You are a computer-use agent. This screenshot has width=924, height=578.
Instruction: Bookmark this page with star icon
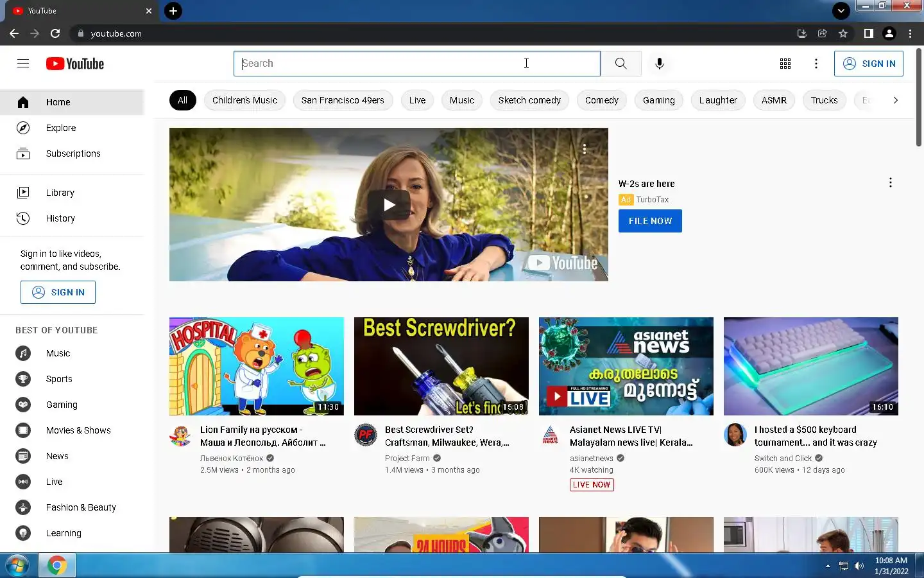pos(843,33)
